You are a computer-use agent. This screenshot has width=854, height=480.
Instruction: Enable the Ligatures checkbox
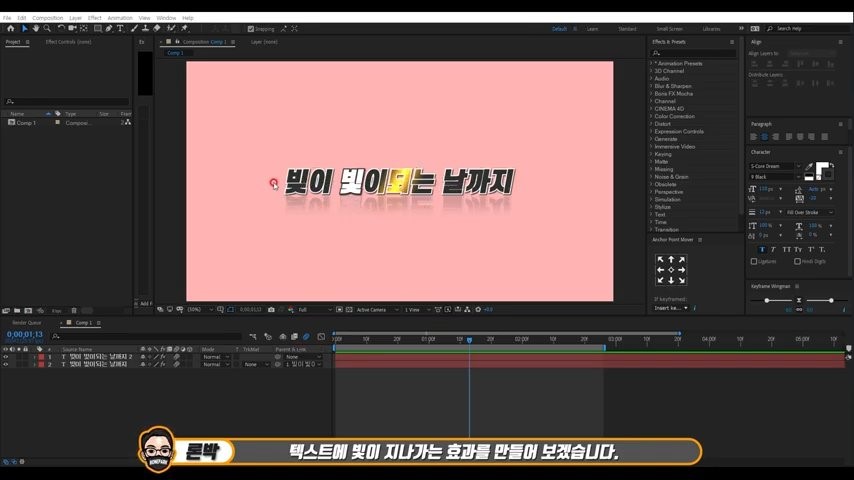pyautogui.click(x=754, y=262)
